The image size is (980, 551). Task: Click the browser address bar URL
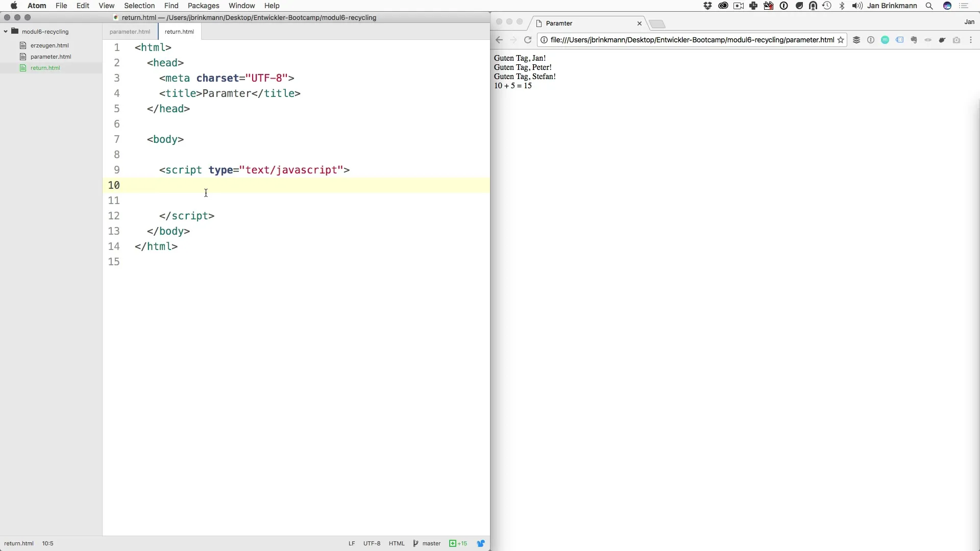pyautogui.click(x=692, y=40)
